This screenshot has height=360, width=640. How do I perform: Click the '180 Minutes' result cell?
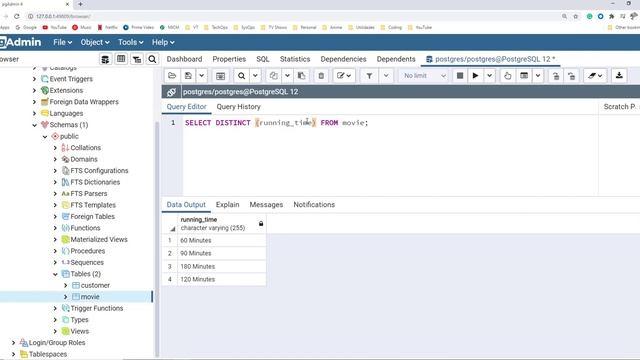[222, 266]
